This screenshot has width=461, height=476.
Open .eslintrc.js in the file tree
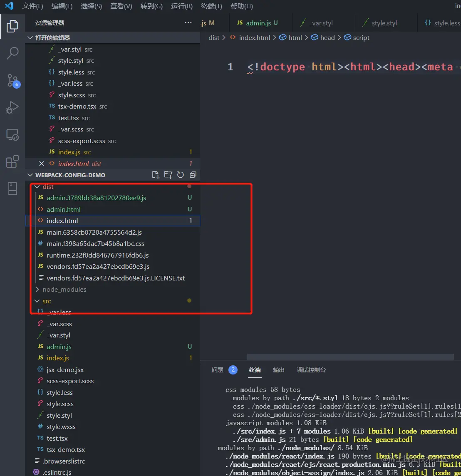pyautogui.click(x=112, y=472)
